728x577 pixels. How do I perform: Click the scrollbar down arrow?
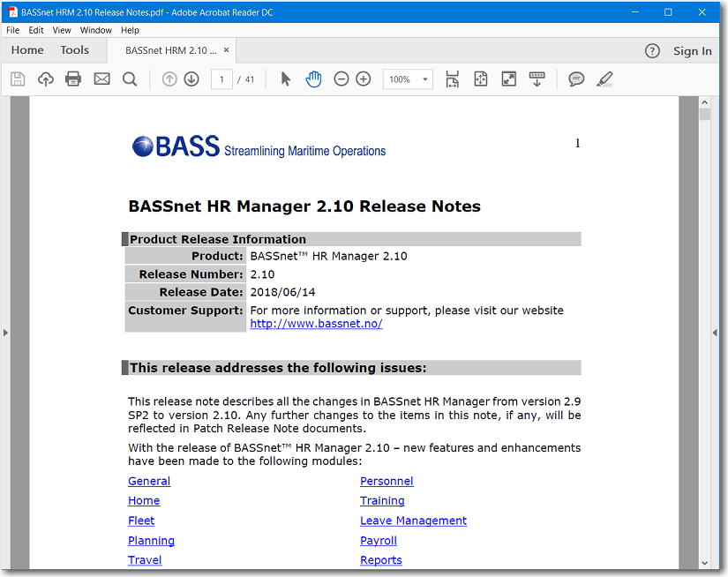point(705,563)
